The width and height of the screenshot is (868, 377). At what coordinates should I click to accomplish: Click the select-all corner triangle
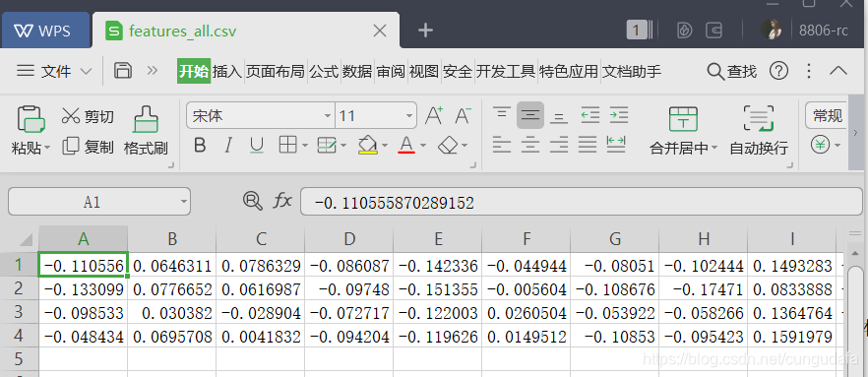pyautogui.click(x=26, y=239)
